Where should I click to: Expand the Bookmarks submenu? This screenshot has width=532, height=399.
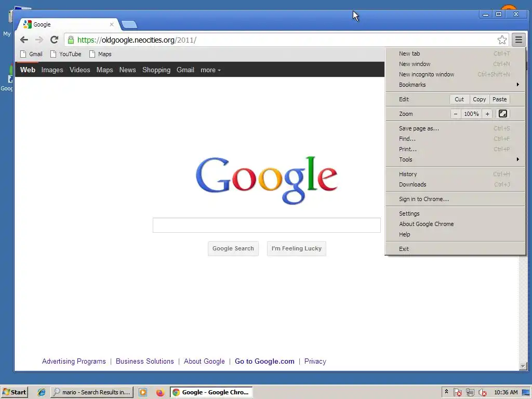pos(455,85)
